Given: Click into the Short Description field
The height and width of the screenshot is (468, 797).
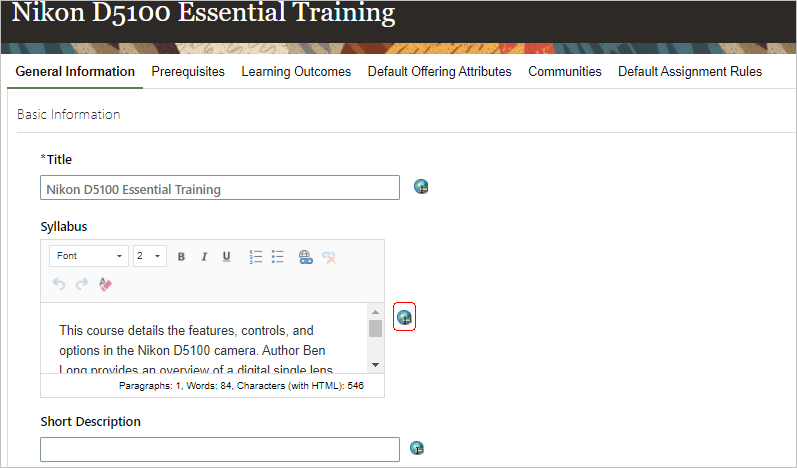Looking at the screenshot, I should click(x=220, y=449).
